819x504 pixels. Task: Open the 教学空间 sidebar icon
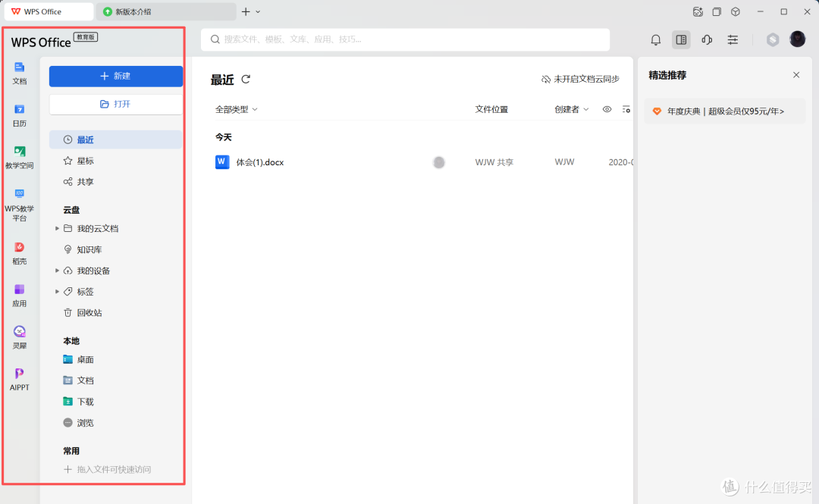pos(19,157)
